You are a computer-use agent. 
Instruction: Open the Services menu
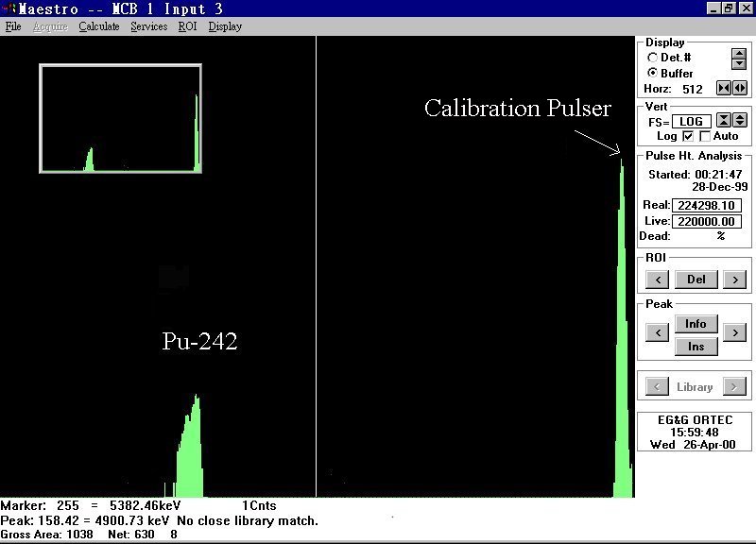(148, 26)
